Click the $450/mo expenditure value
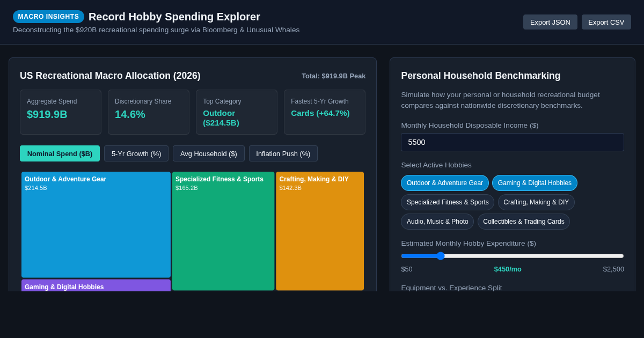Image resolution: width=644 pixels, height=338 pixels. point(508,269)
